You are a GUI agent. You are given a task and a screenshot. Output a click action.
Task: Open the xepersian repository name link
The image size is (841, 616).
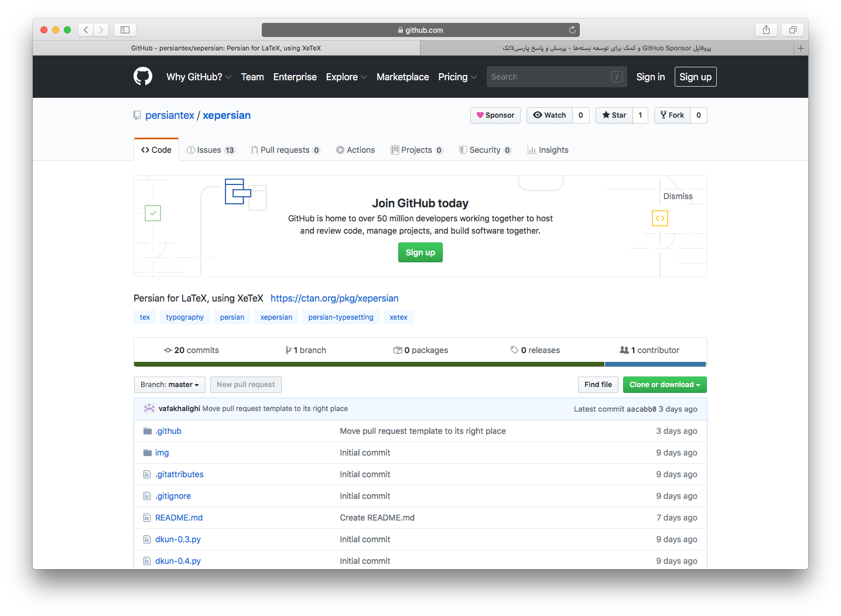tap(227, 115)
